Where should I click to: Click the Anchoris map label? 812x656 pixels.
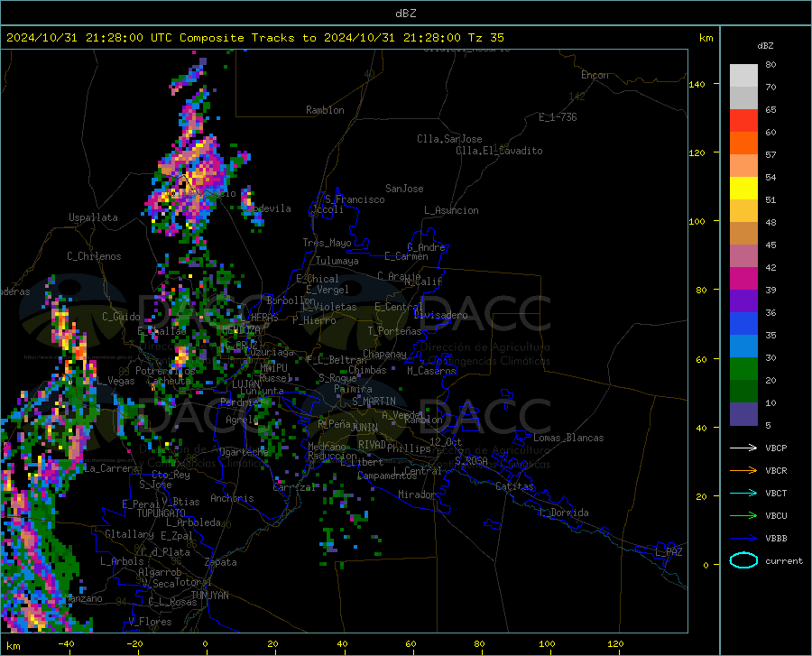[x=232, y=498]
